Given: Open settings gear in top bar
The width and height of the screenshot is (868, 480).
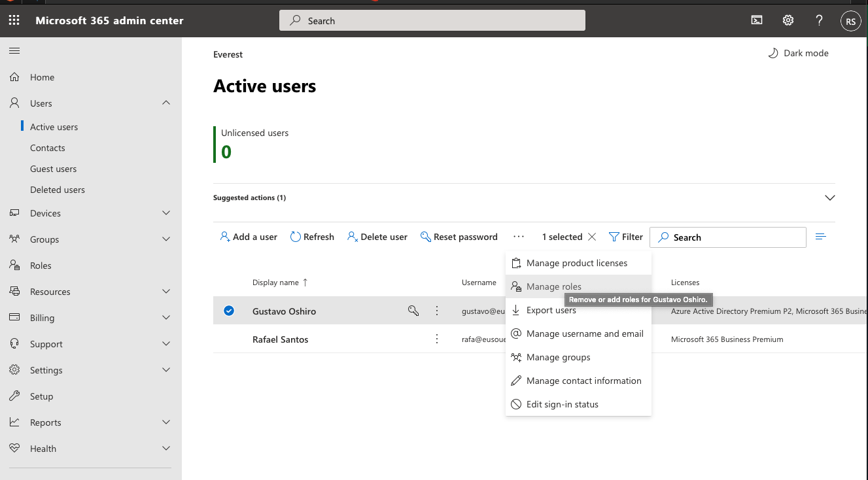Looking at the screenshot, I should pos(788,20).
